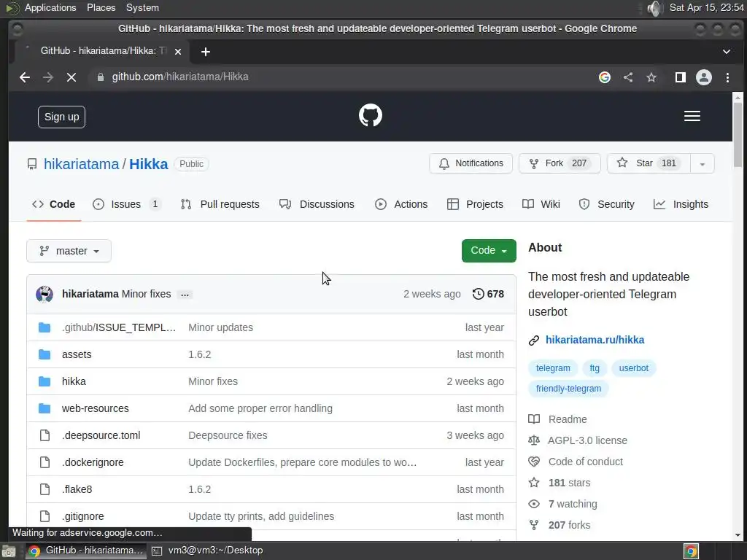
Task: Switch to the Issues tab
Action: tap(126, 204)
